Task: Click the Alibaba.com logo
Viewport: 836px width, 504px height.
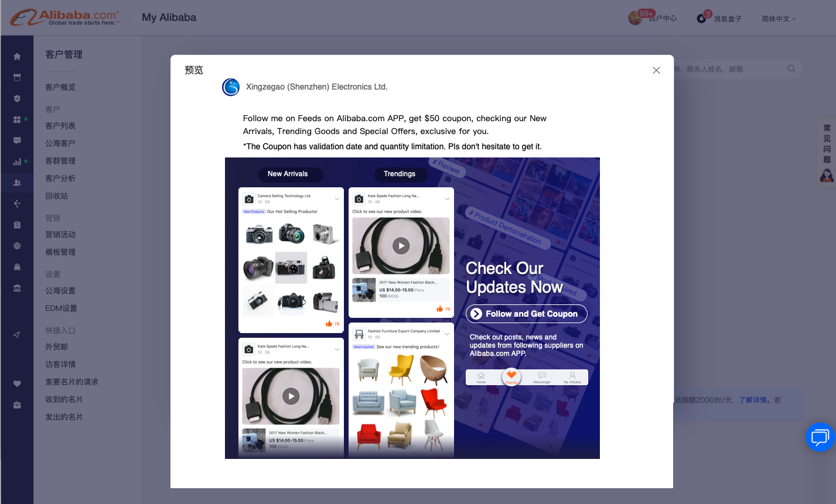Action: tap(64, 18)
